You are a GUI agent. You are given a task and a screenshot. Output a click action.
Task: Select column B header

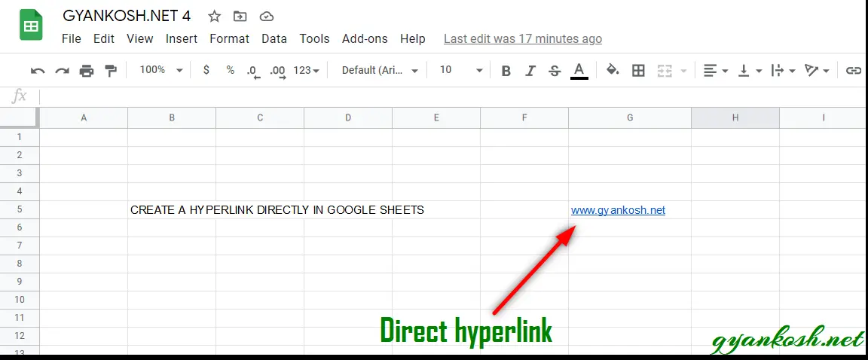[172, 117]
